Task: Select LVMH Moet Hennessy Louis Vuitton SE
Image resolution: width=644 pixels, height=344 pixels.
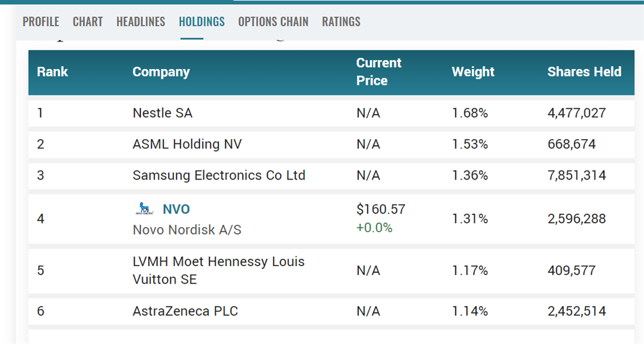Action: (219, 270)
